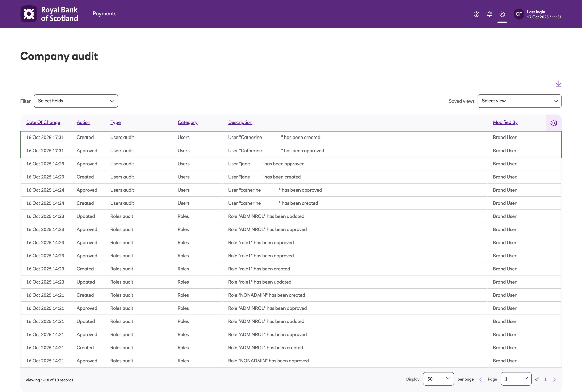
Task: Sort by the Action column header
Action: tap(83, 122)
